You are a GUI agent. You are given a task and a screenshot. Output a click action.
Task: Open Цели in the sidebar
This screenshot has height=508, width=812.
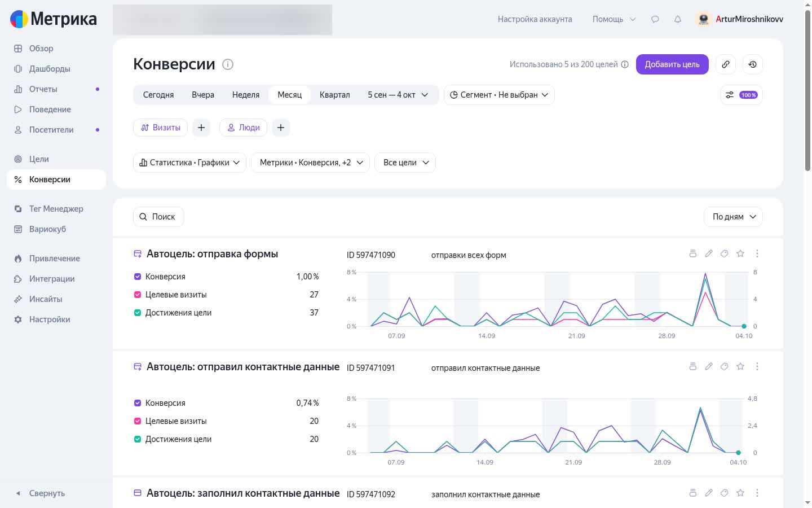pyautogui.click(x=56, y=159)
